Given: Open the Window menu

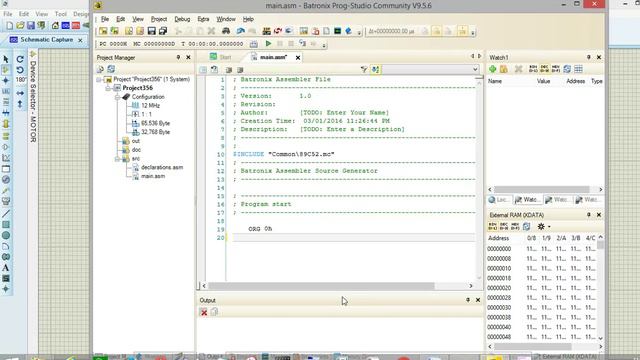Looking at the screenshot, I should point(226,19).
